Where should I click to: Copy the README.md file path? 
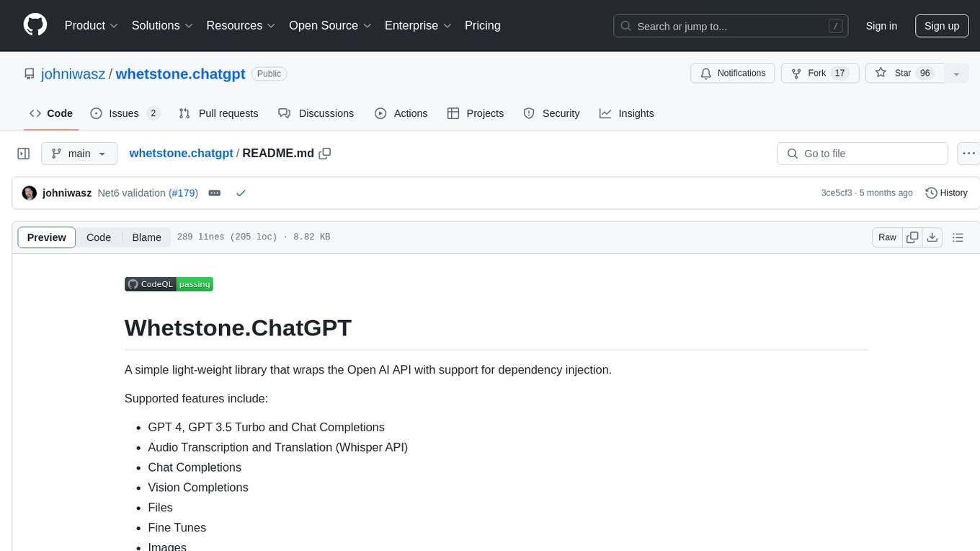[325, 153]
